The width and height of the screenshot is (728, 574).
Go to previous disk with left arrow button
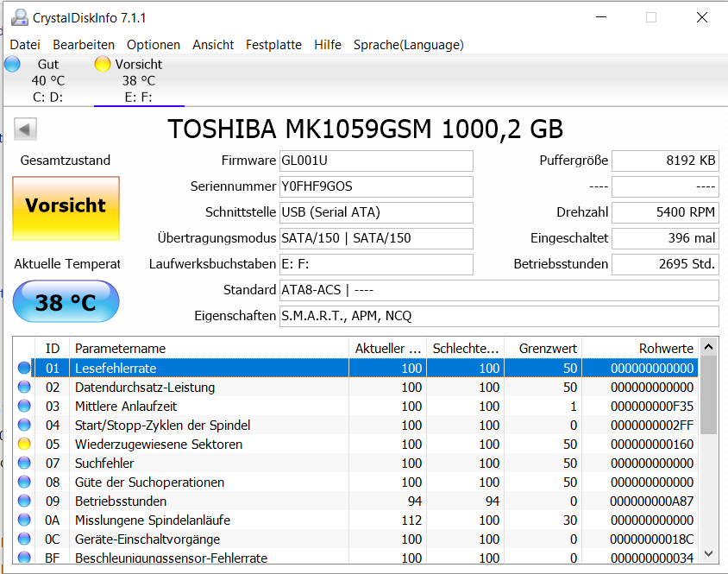click(x=25, y=129)
